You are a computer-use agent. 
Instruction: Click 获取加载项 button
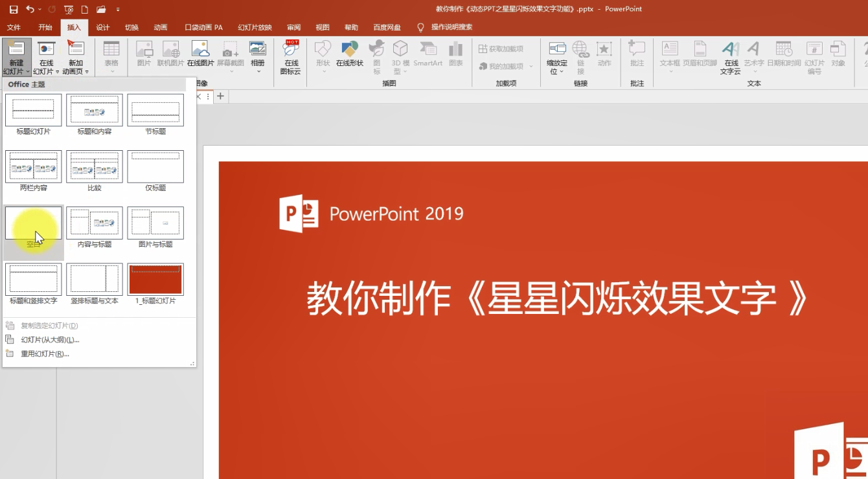click(501, 49)
